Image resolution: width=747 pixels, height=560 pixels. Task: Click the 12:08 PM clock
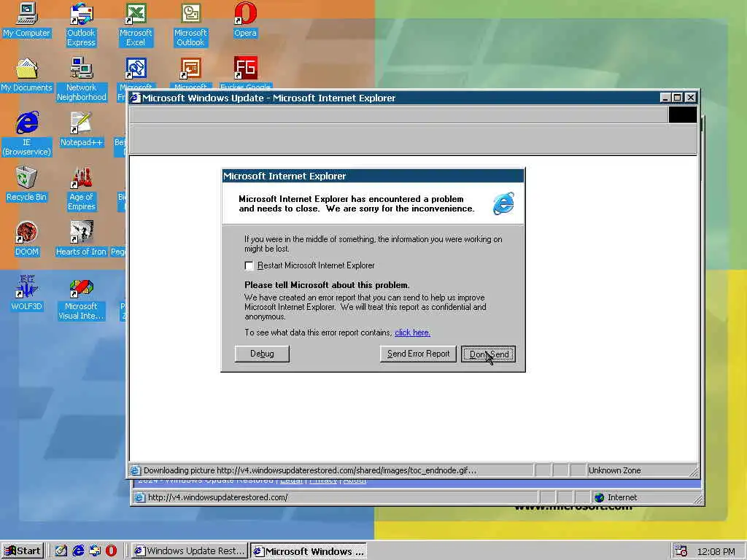716,551
